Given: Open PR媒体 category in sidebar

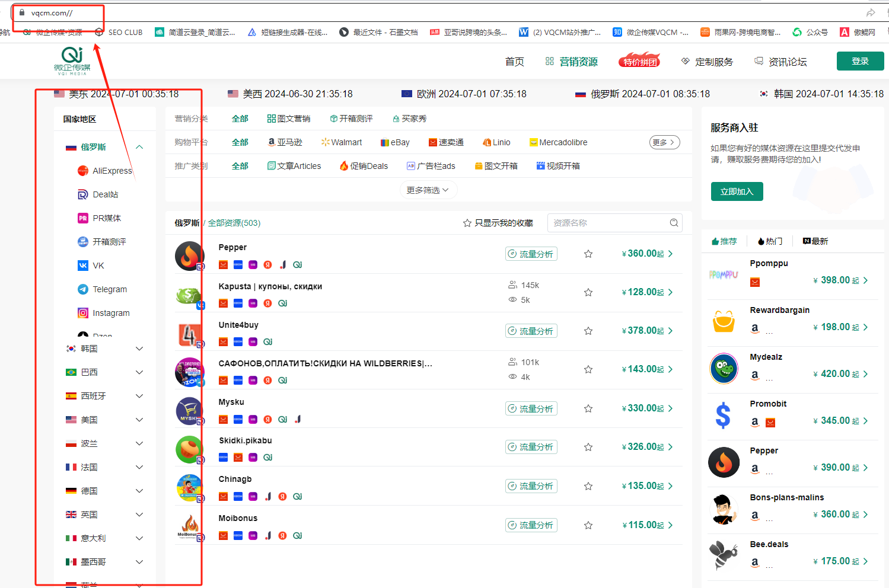Looking at the screenshot, I should click(99, 218).
